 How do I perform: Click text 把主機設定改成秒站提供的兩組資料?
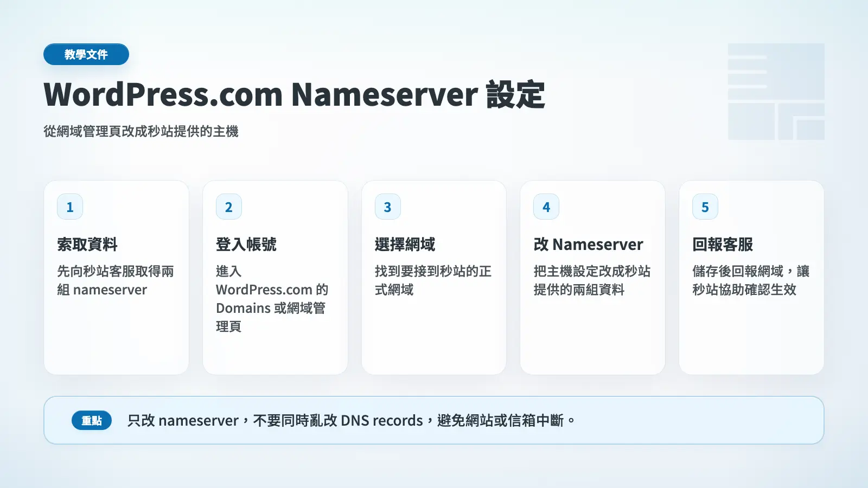click(592, 280)
